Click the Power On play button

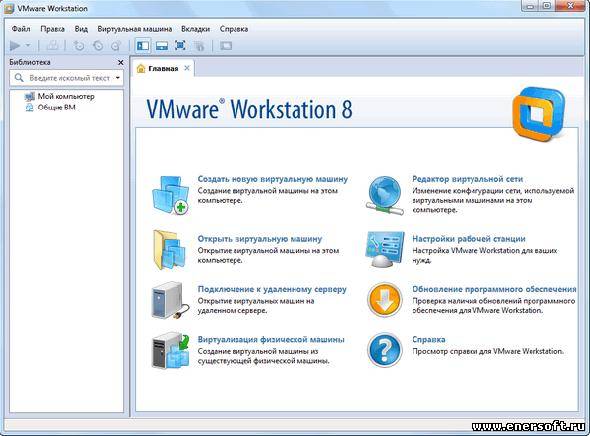(x=15, y=46)
